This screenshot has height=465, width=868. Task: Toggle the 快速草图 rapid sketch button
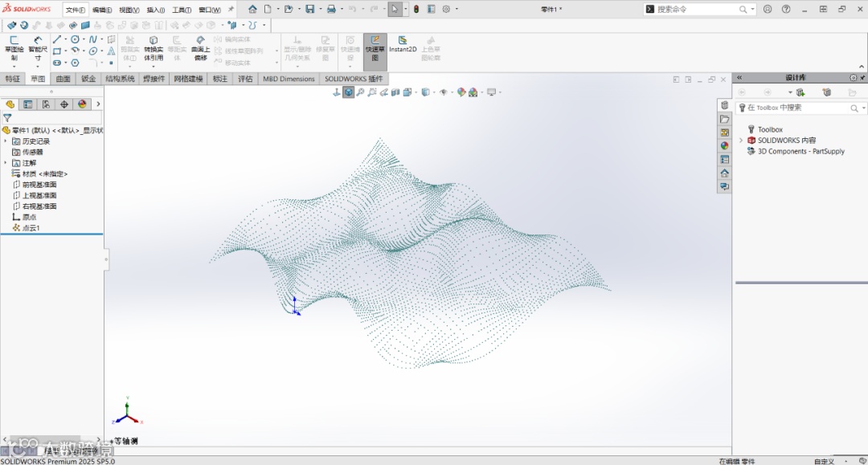(375, 48)
